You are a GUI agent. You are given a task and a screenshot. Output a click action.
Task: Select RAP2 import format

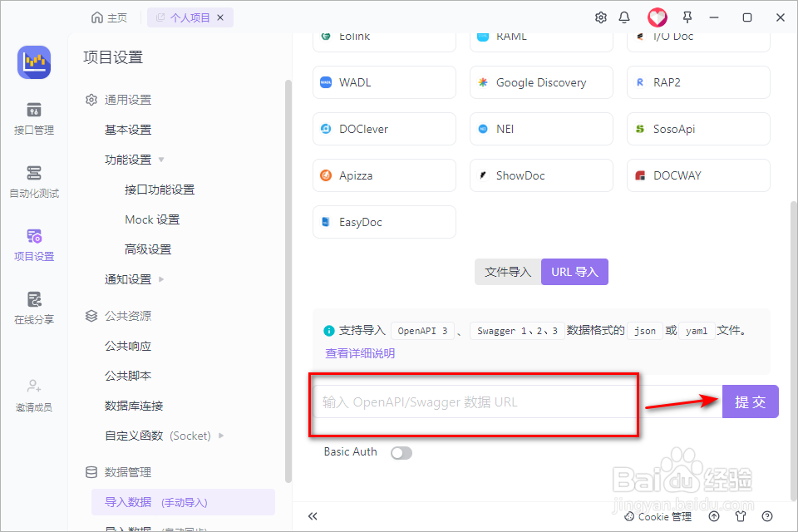pos(698,82)
